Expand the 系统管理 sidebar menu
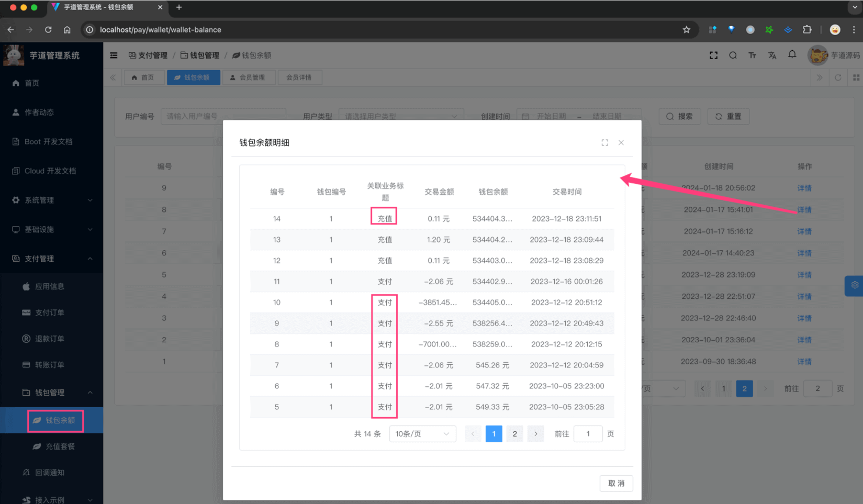 tap(51, 200)
